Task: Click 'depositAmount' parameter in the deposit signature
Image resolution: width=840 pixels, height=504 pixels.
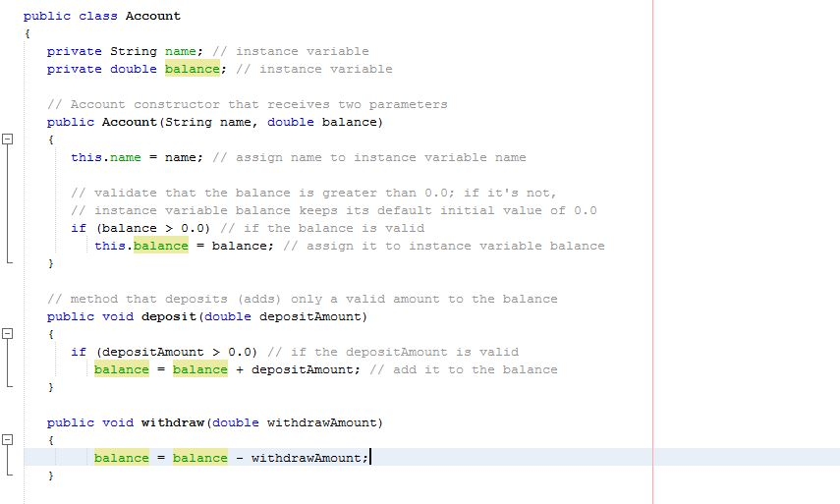Action: tap(310, 316)
